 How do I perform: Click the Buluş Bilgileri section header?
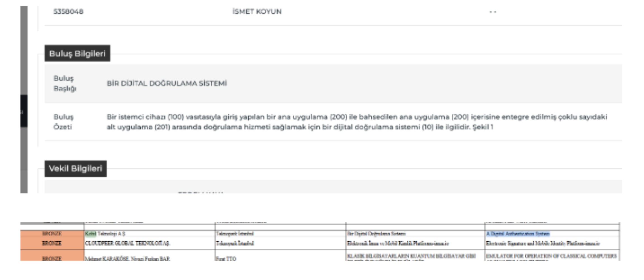tap(77, 53)
